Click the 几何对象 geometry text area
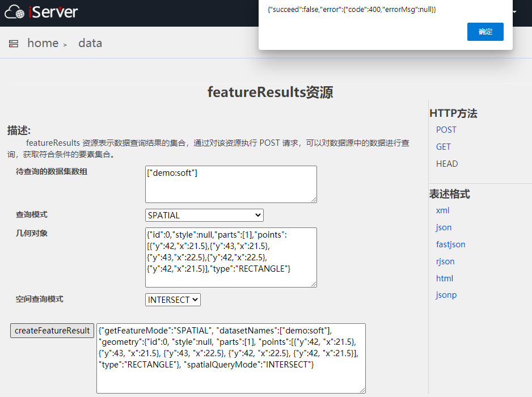Viewport: 532px width, 397px height. (x=231, y=257)
